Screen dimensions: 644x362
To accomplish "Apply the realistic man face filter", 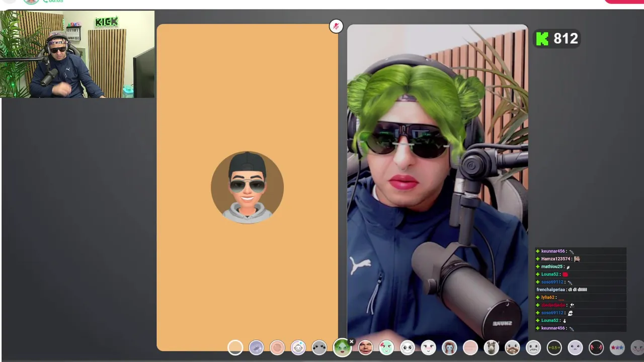I will point(365,347).
